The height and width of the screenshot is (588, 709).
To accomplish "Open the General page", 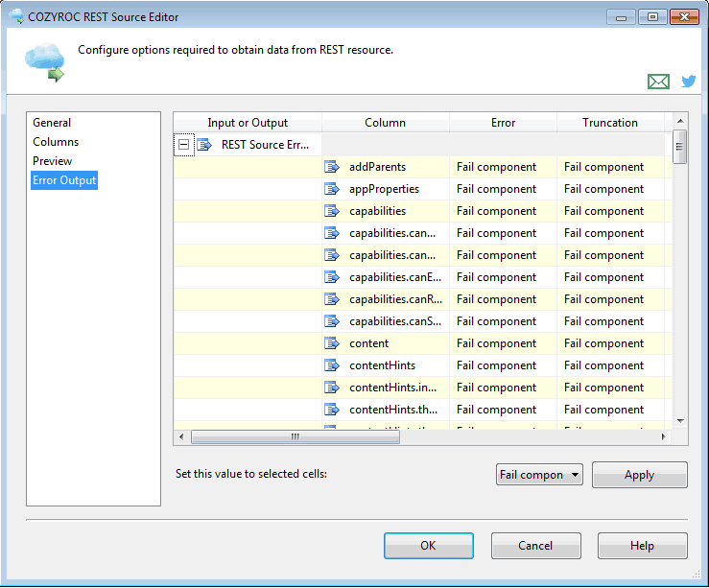I will coord(52,123).
